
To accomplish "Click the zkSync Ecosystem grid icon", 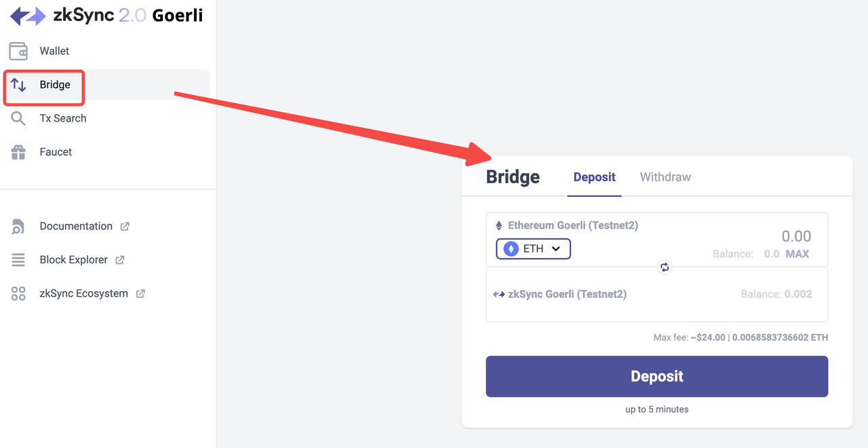I will pos(18,294).
